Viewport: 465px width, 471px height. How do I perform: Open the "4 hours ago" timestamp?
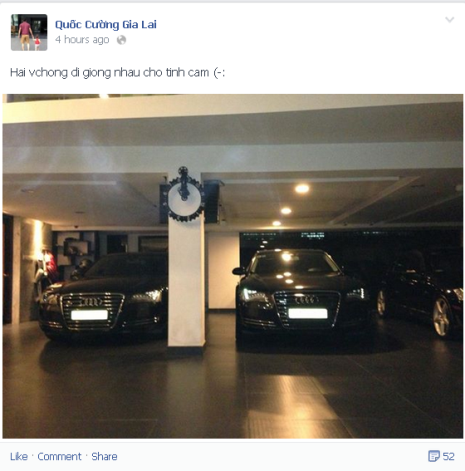[x=82, y=40]
